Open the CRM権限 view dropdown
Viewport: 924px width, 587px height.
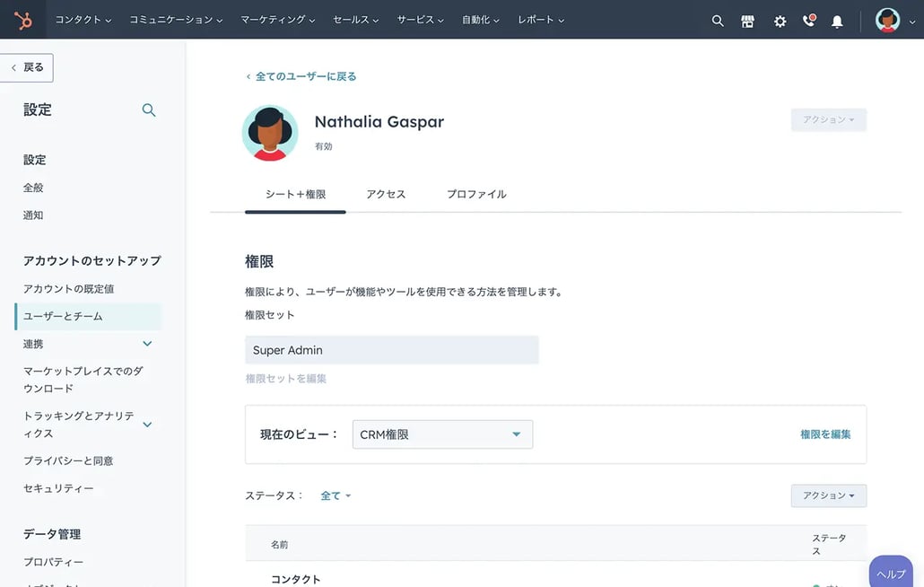442,434
